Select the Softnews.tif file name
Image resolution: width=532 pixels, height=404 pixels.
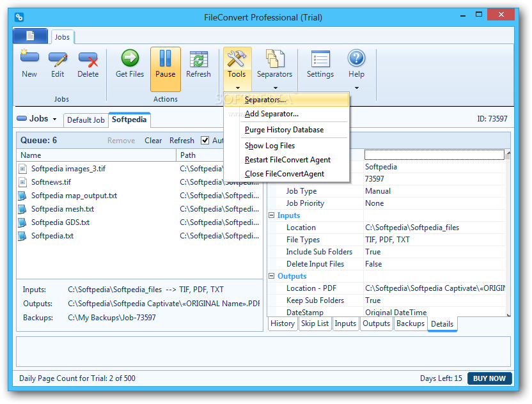[51, 182]
